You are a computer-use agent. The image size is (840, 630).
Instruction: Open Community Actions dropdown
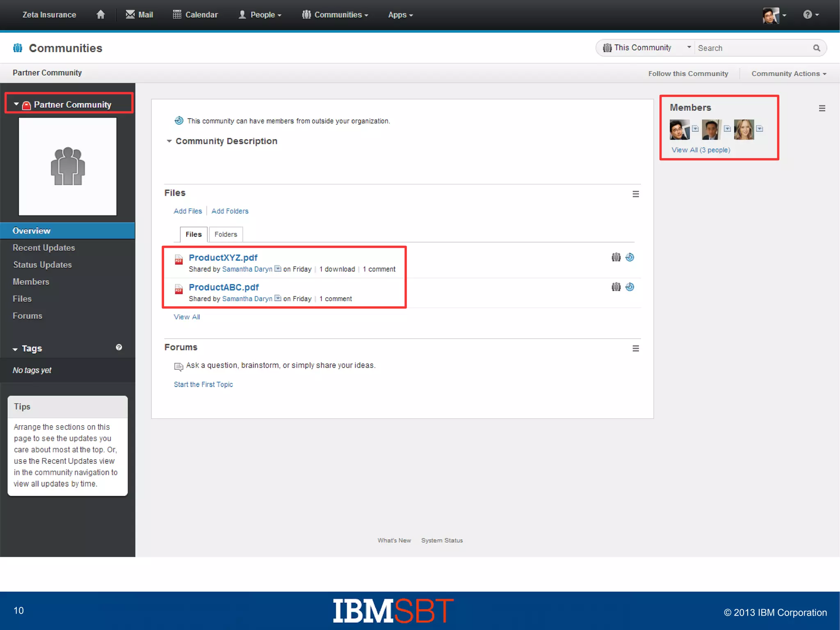[789, 73]
